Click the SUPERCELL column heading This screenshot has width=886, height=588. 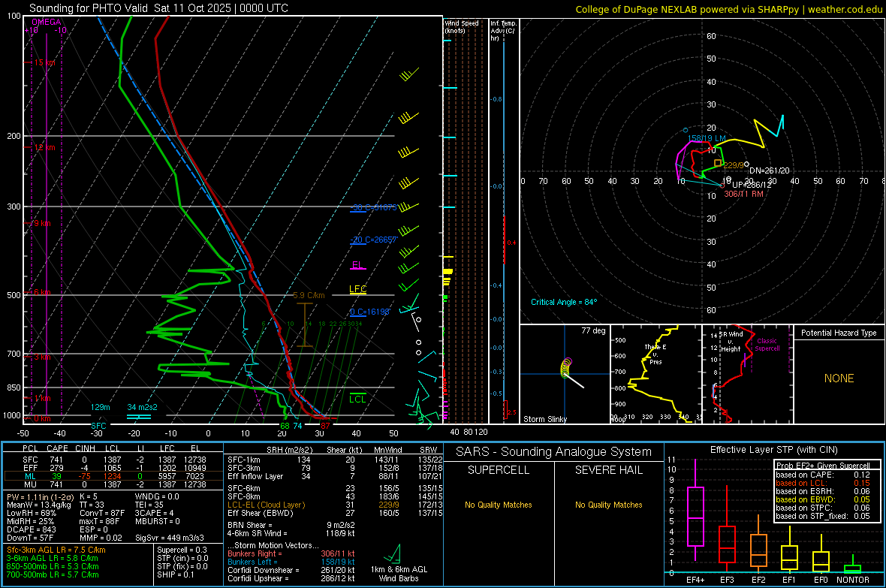pos(499,470)
